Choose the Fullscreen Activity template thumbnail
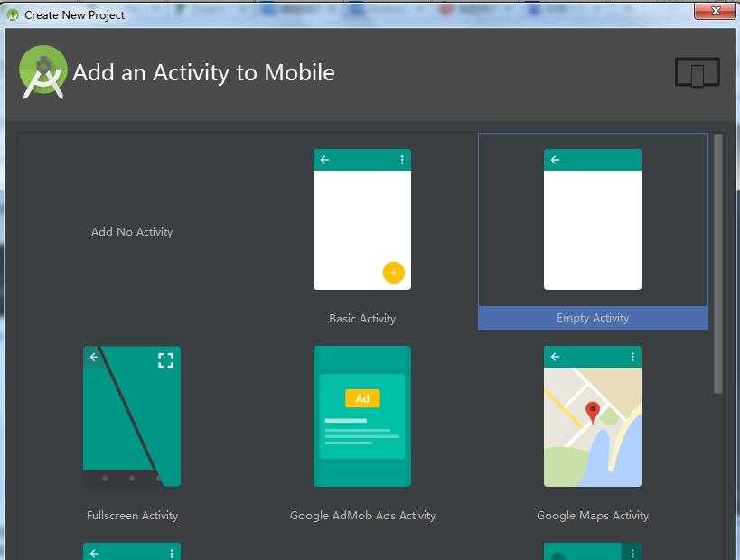This screenshot has height=560, width=740. (132, 416)
